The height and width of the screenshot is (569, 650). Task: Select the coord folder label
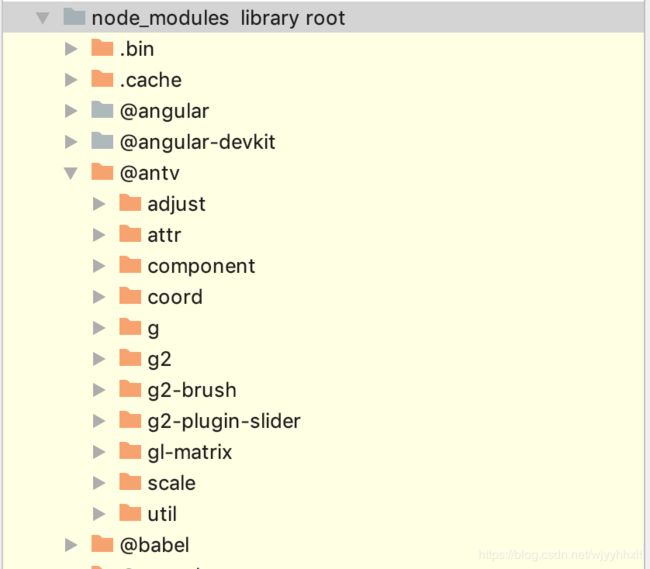tap(175, 297)
